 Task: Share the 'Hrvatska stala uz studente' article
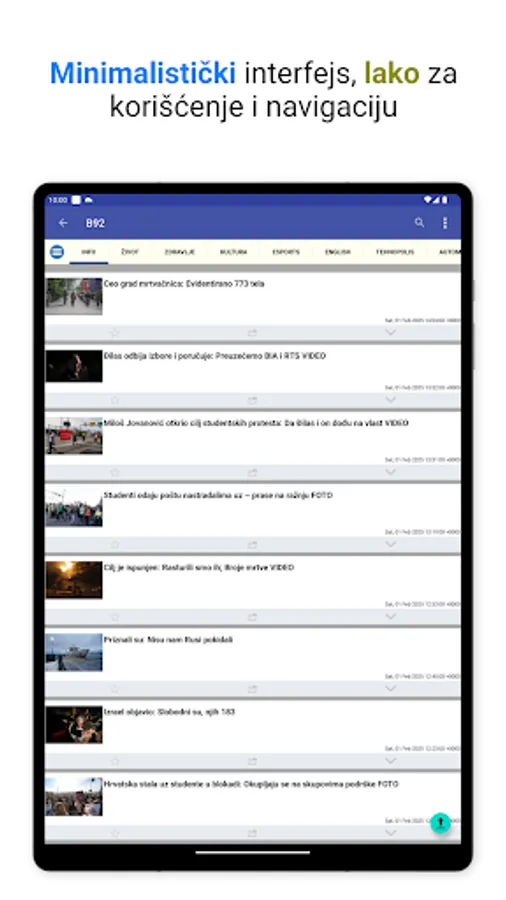pos(252,833)
